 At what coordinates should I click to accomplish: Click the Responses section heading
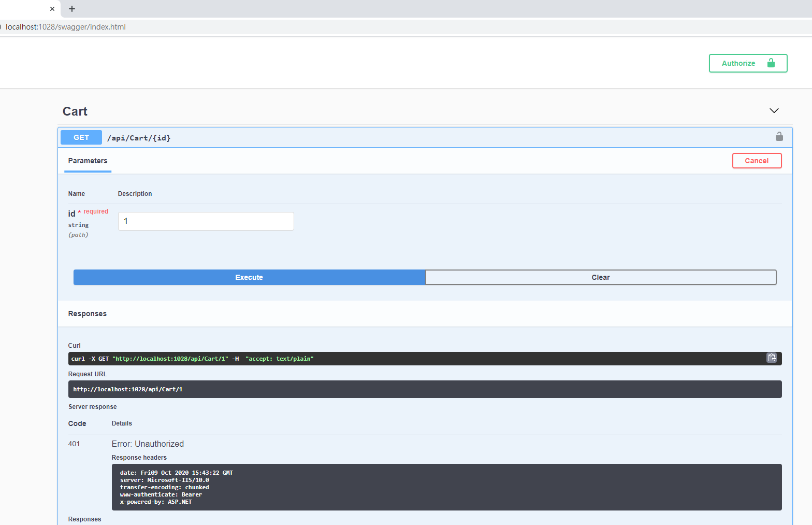(88, 314)
